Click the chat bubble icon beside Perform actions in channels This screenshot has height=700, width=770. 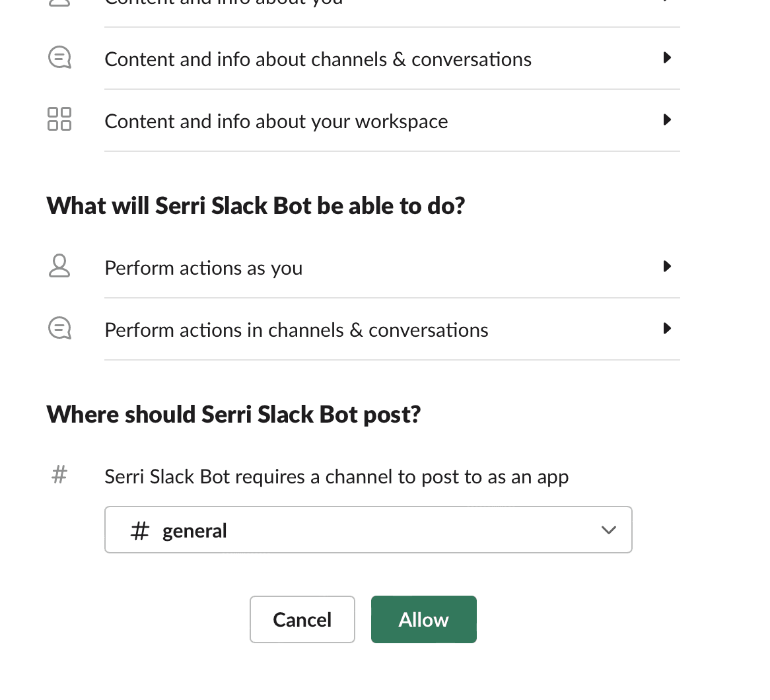59,328
